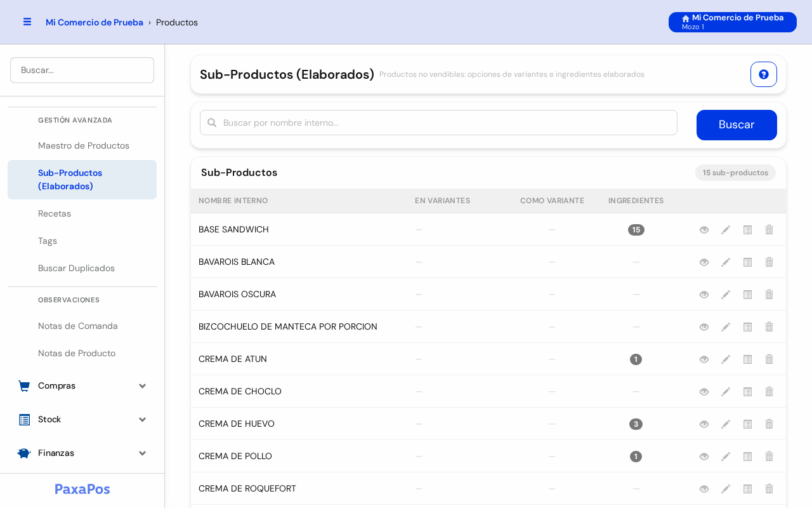The image size is (812, 508).
Task: Delete CREMA DE ATUN using the trash icon
Action: (x=769, y=359)
